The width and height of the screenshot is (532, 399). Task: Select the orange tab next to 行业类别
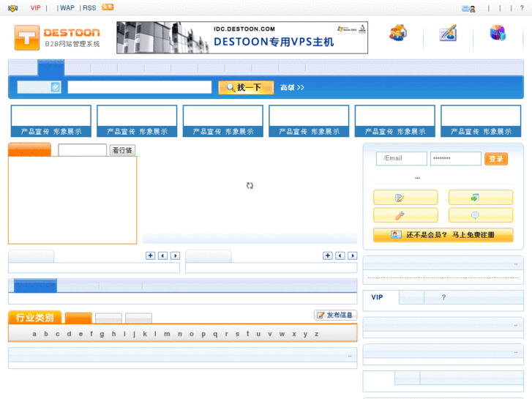point(78,318)
